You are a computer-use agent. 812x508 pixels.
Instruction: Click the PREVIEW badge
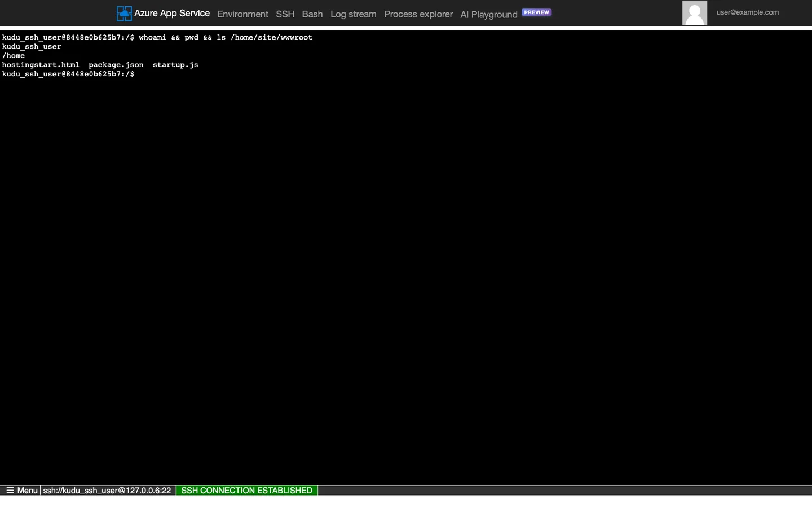click(536, 12)
